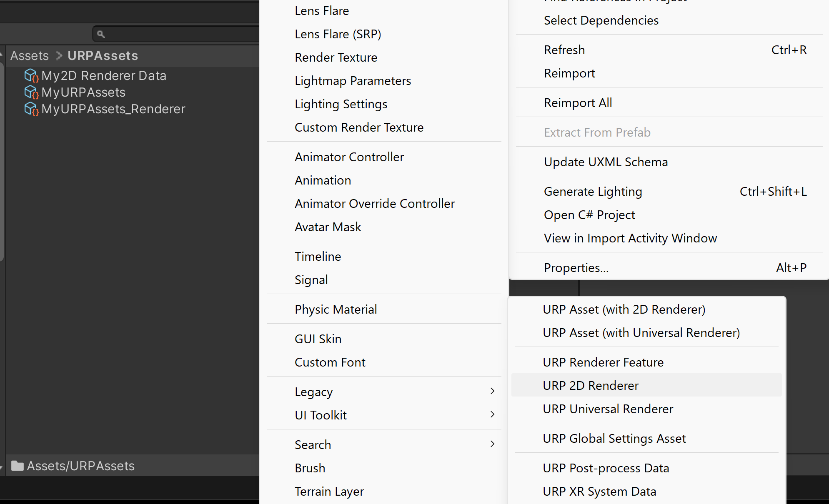The width and height of the screenshot is (829, 504).
Task: Click the URPAssets breadcrumb label
Action: pyautogui.click(x=103, y=55)
